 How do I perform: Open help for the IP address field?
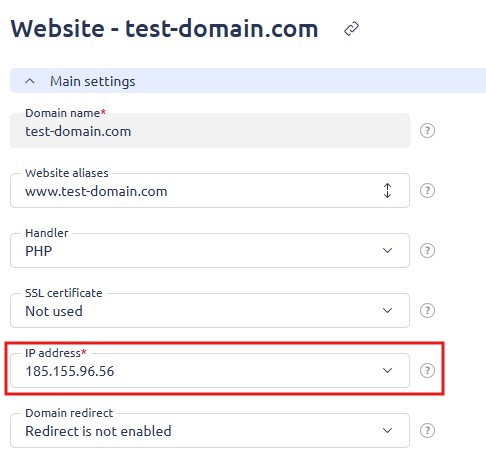427,371
